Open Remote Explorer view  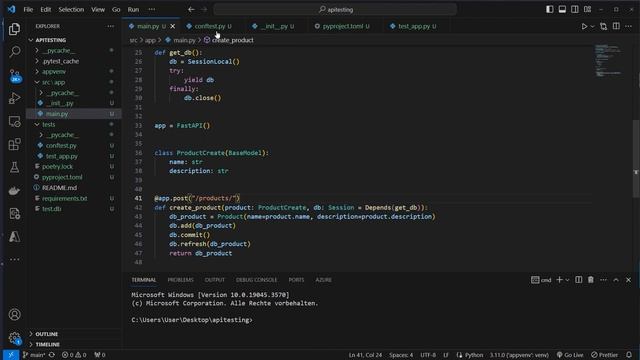click(x=15, y=121)
